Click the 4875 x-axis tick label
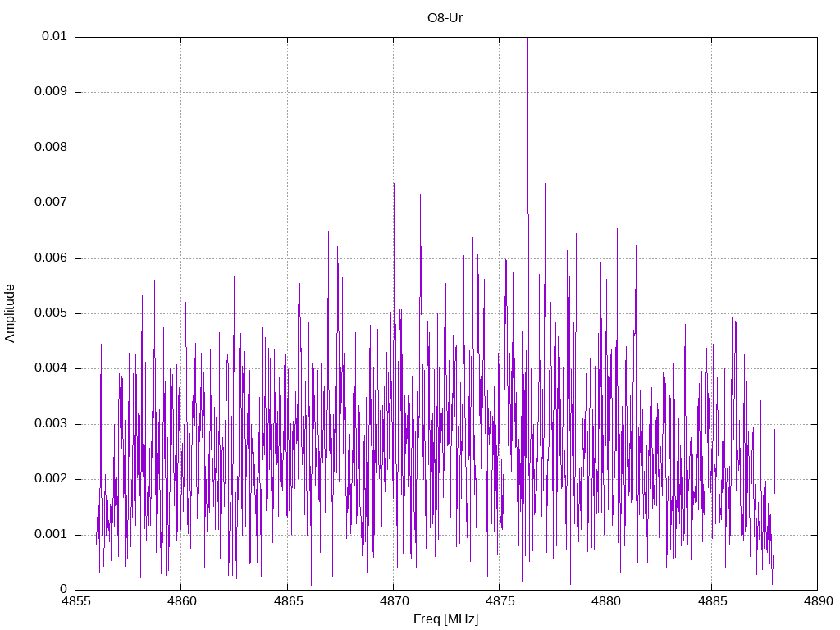Screen dimensions: 840x630 (x=500, y=601)
